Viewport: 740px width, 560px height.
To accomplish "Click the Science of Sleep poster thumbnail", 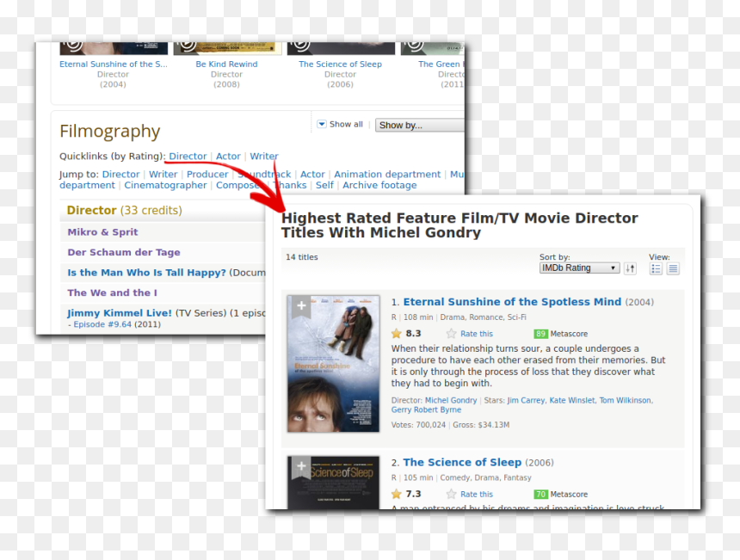I will coord(333,483).
